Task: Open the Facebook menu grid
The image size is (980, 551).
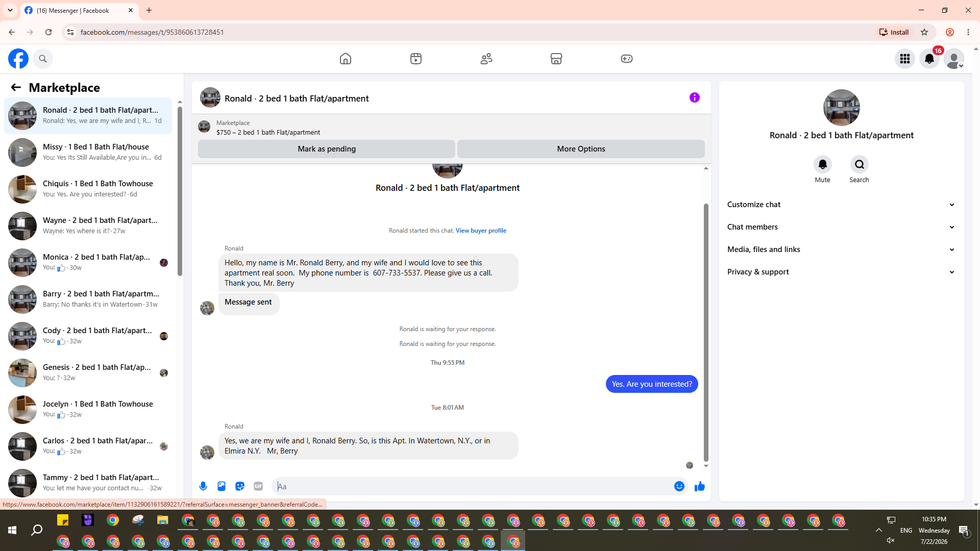Action: [905, 59]
